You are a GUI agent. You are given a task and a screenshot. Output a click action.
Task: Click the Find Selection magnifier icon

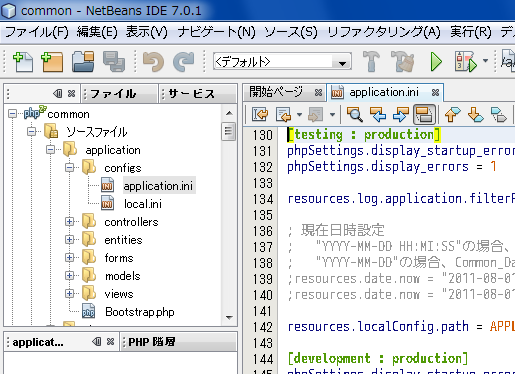[x=355, y=114]
